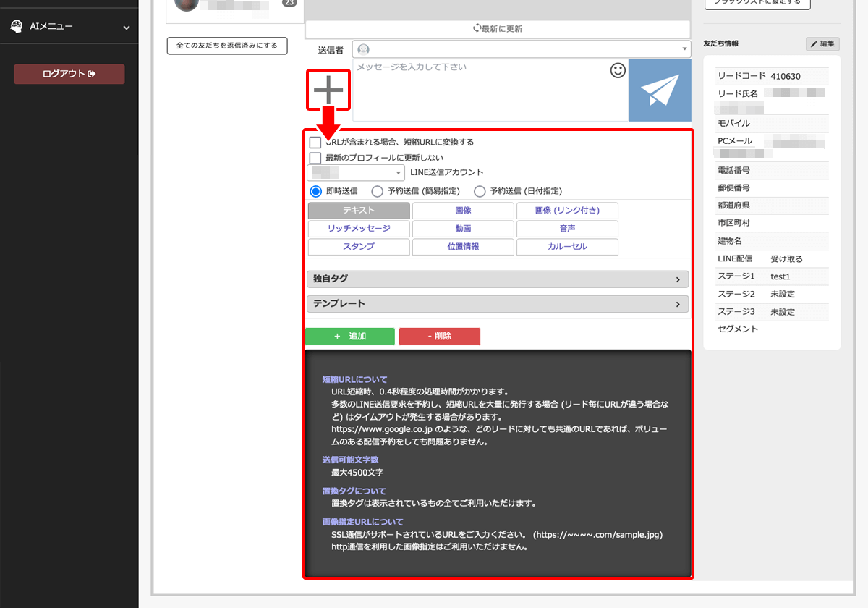
Task: Check the 最新のプロフィールに更新しない option
Action: pos(315,158)
